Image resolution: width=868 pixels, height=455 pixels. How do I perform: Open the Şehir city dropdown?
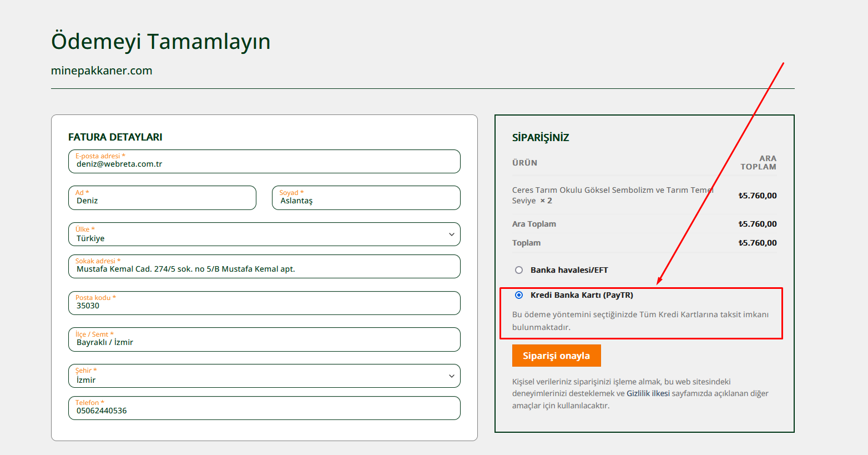tap(264, 376)
